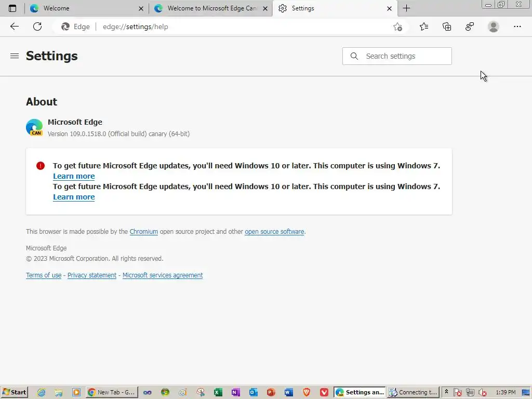532x399 pixels.
Task: Switch to Welcome to Microsoft Edge Canary tab
Action: 212,8
